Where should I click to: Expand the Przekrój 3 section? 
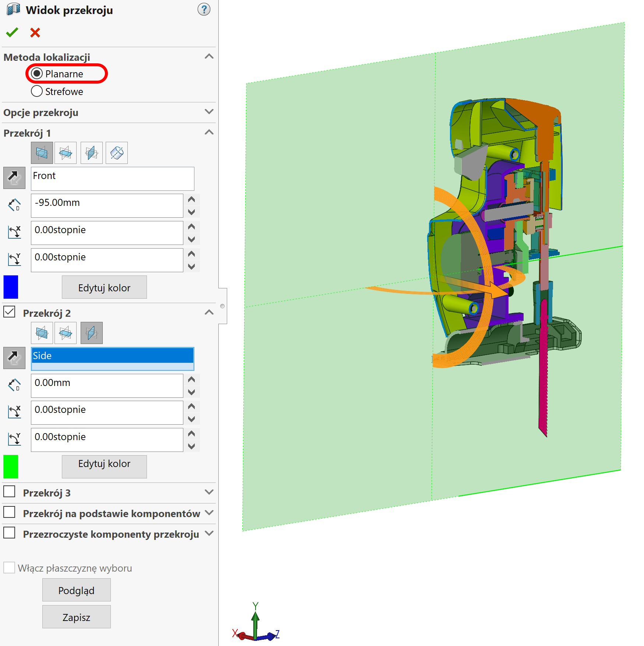coord(209,492)
